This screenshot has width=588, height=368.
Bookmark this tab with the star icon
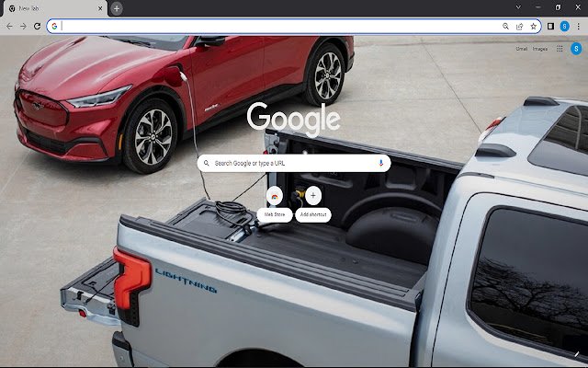coord(533,27)
